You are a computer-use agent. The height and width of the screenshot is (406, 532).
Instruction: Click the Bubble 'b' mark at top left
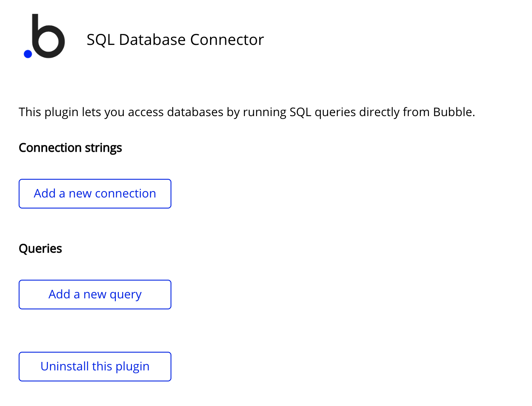click(x=47, y=36)
